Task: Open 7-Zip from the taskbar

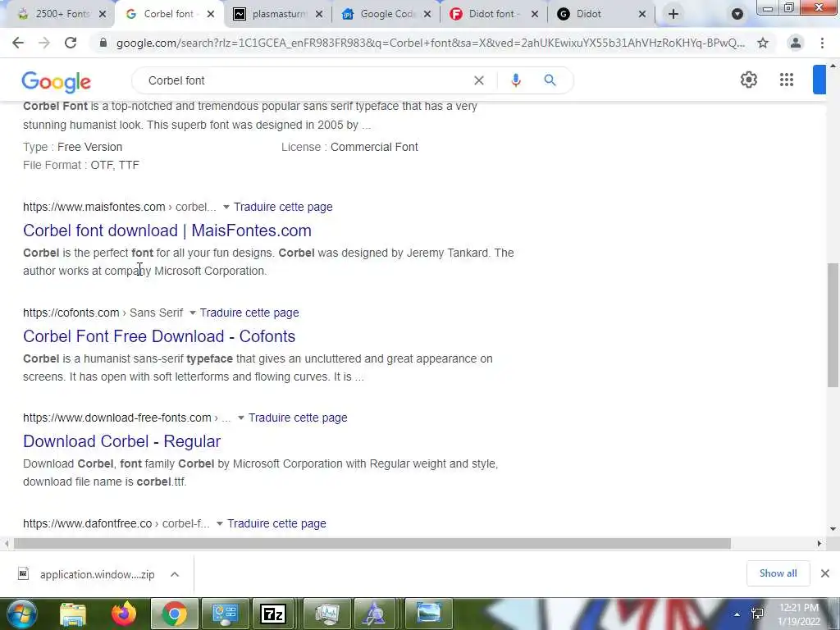Action: [x=273, y=614]
